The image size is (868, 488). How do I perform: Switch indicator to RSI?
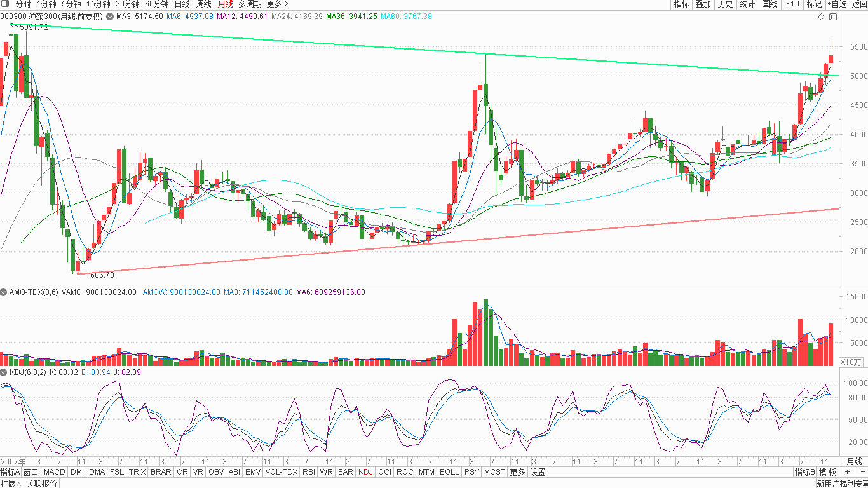coord(309,472)
